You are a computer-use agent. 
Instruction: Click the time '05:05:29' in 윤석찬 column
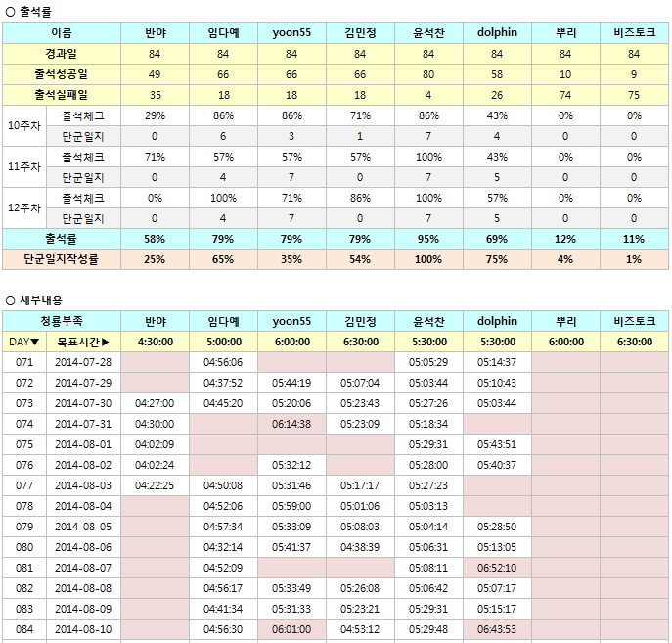pyautogui.click(x=428, y=362)
